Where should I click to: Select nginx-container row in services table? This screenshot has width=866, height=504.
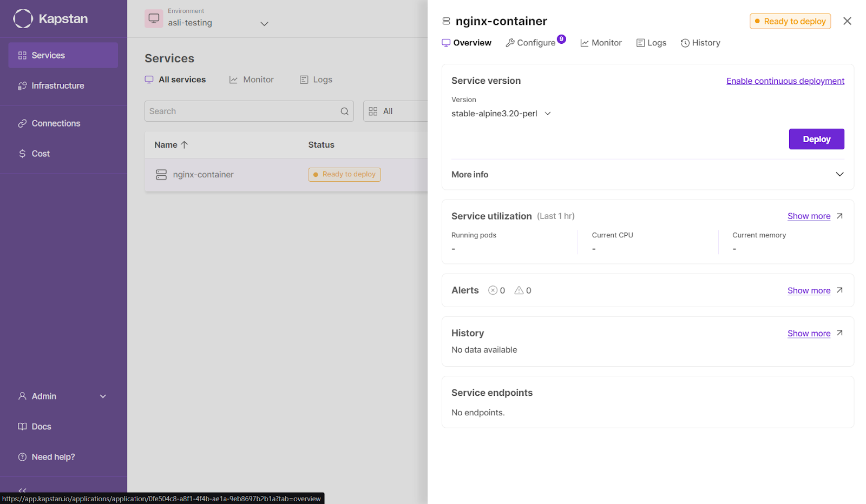click(x=286, y=175)
